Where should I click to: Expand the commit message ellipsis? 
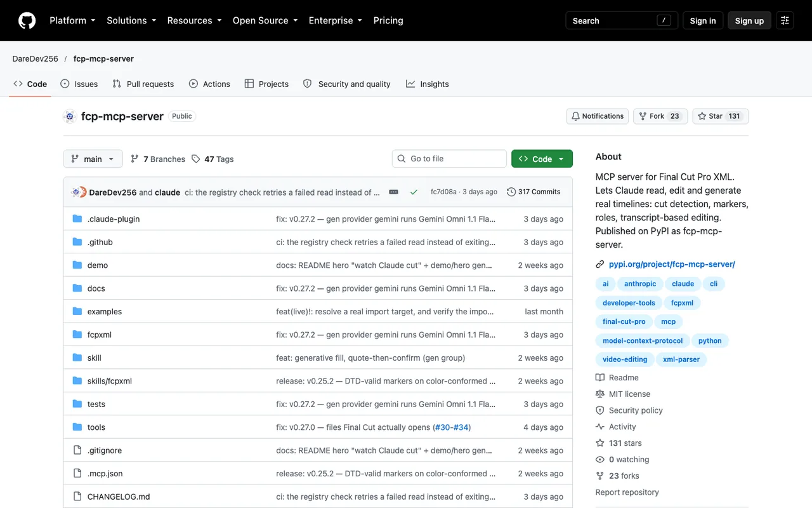393,192
